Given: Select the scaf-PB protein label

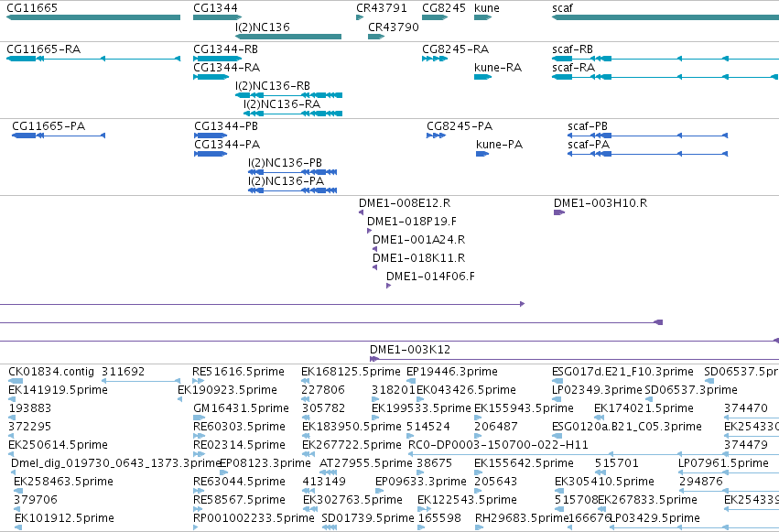Looking at the screenshot, I should point(588,126).
